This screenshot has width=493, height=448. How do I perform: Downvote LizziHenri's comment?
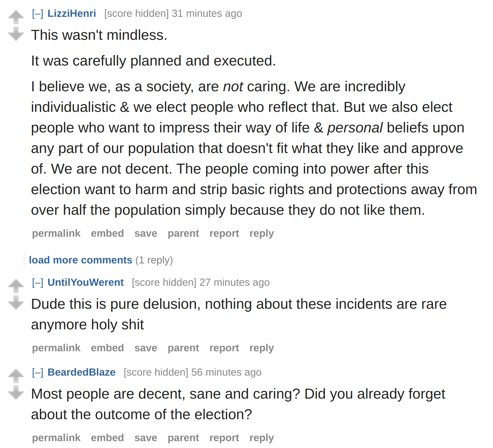[16, 34]
